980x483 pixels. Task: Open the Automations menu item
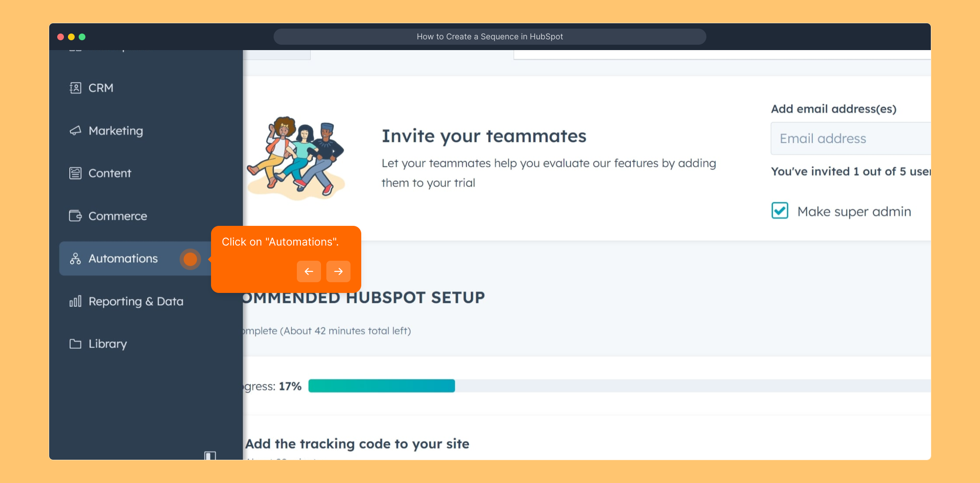click(123, 258)
